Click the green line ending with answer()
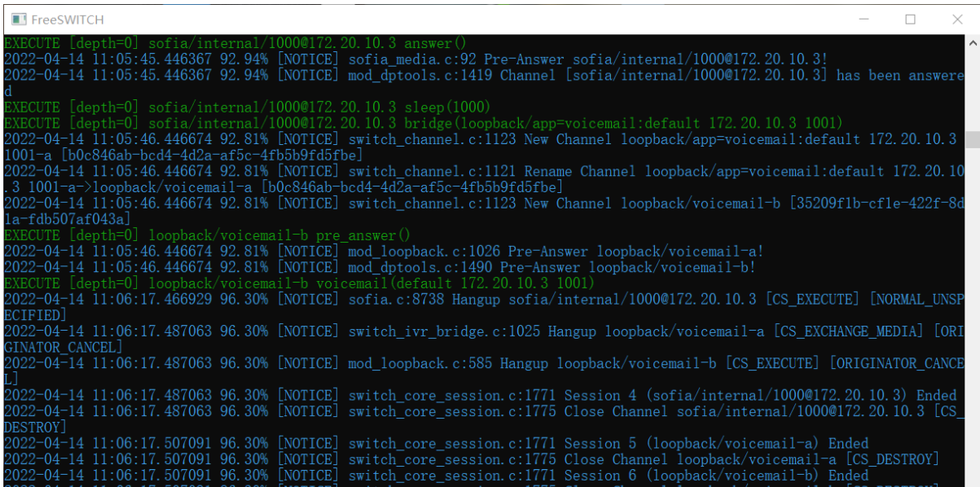980x487 pixels. [235, 43]
